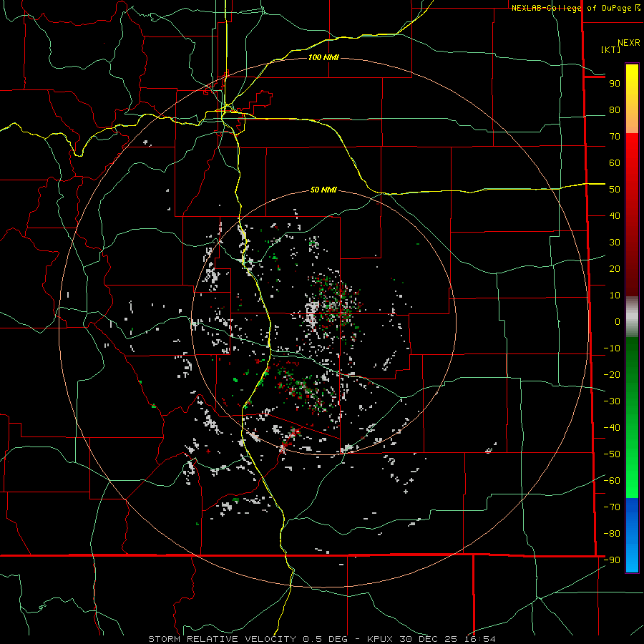The height and width of the screenshot is (644, 644).
Task: Click the 10 value on the velocity legend
Action: point(615,296)
